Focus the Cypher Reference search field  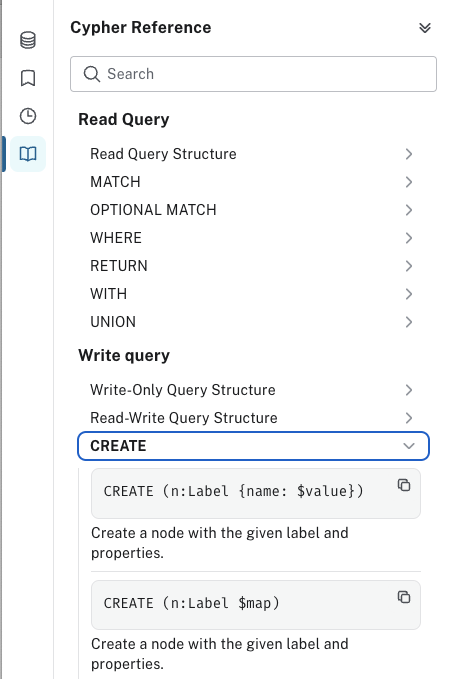click(x=253, y=74)
